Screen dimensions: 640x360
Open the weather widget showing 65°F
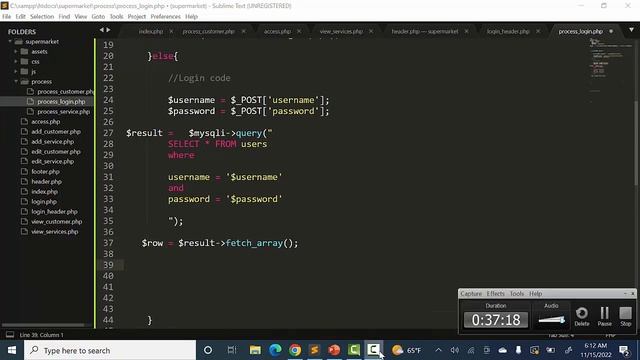(406, 350)
